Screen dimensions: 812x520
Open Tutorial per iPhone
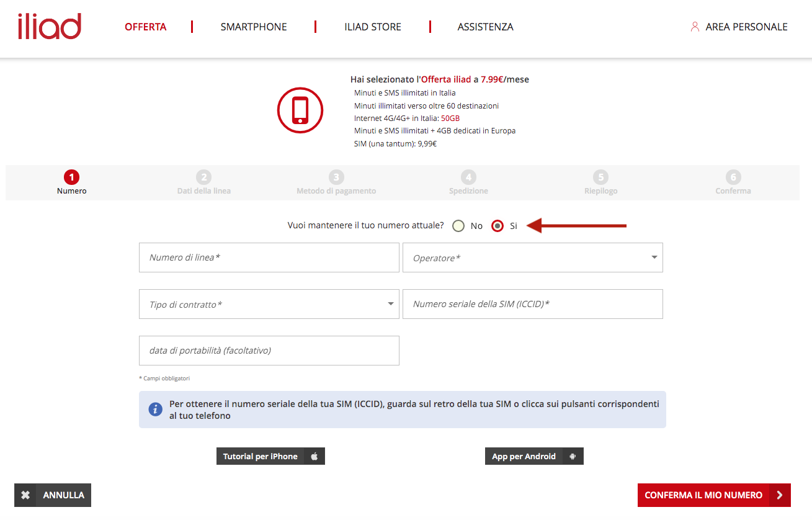pos(270,456)
